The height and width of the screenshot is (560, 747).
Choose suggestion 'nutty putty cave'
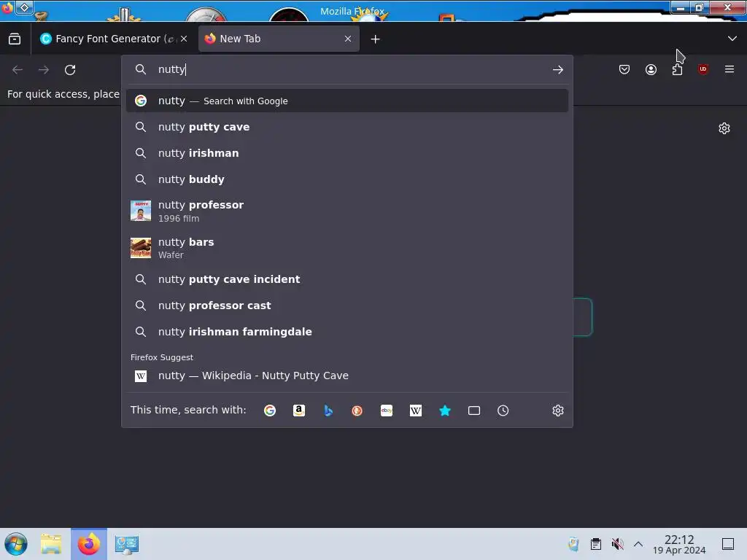347,127
